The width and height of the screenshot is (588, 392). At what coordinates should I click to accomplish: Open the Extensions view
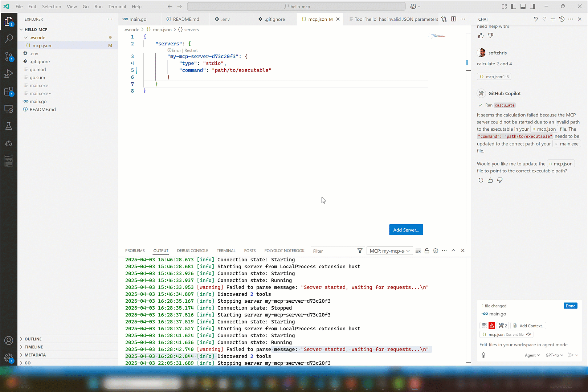9,91
